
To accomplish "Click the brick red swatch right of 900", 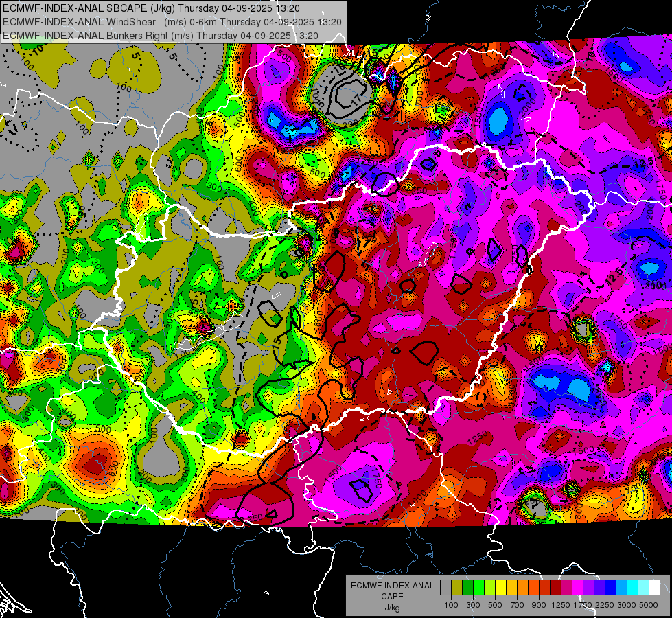I will (545, 588).
